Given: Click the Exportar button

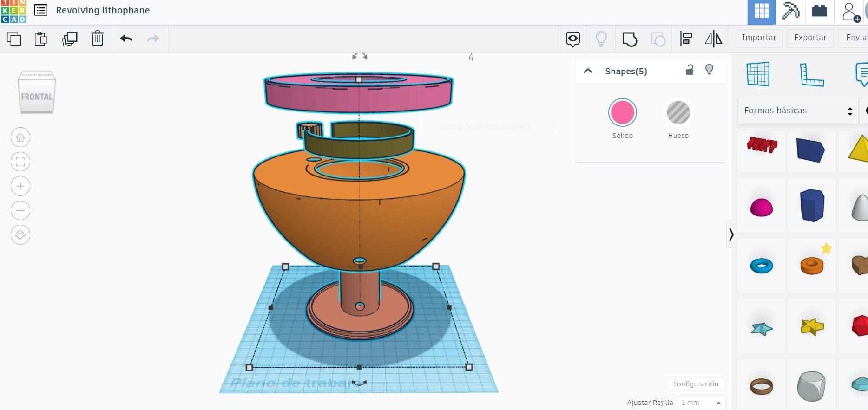Looking at the screenshot, I should tap(810, 38).
